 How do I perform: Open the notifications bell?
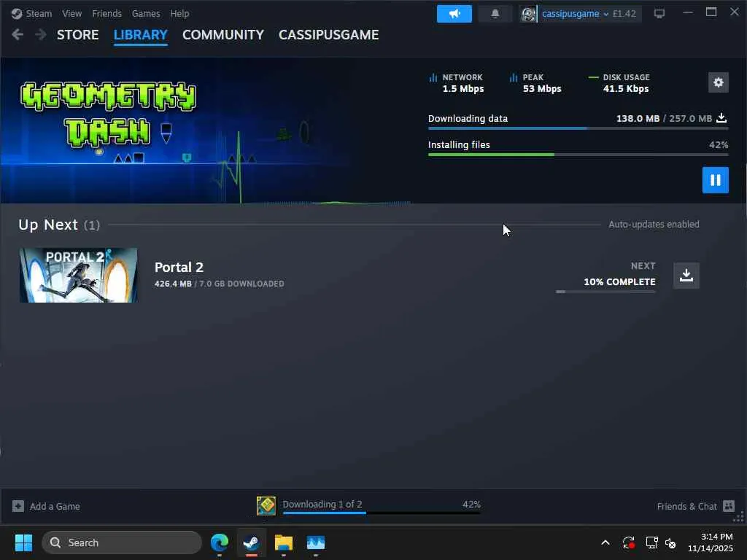coord(495,14)
